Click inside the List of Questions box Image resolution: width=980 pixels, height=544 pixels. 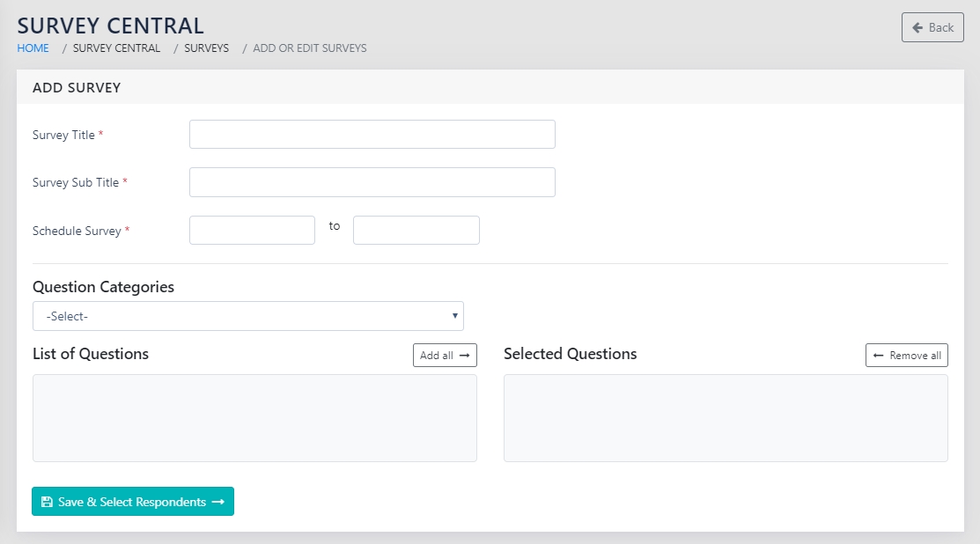pos(254,418)
